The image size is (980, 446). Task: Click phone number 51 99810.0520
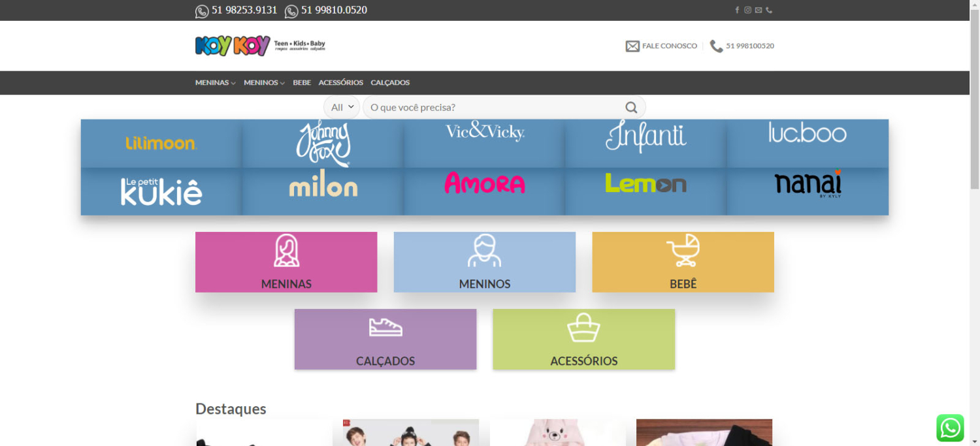[334, 10]
